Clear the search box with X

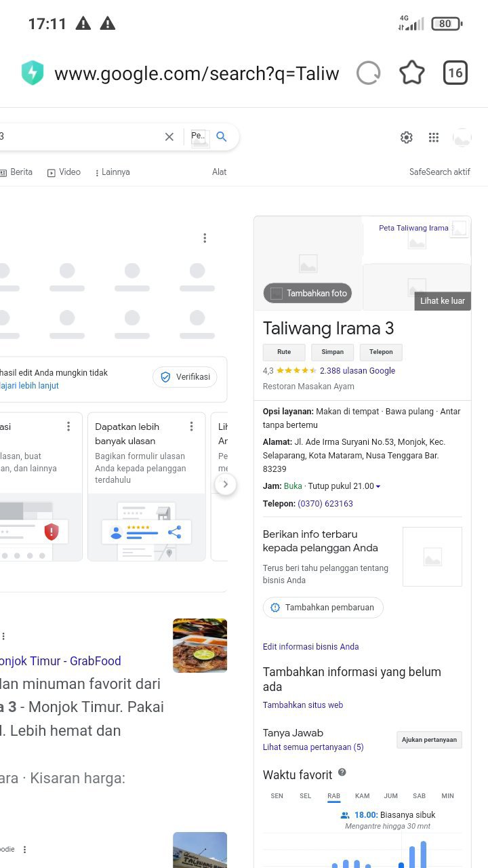click(x=169, y=136)
